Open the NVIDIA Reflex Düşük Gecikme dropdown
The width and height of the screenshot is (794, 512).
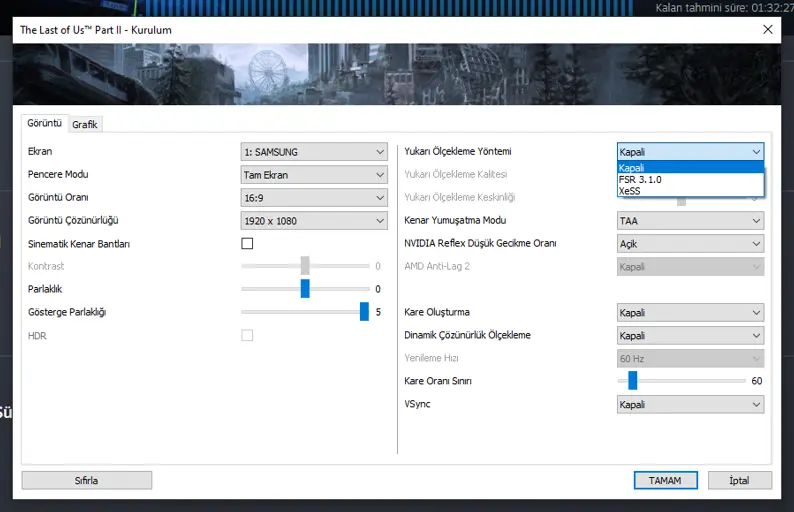690,244
